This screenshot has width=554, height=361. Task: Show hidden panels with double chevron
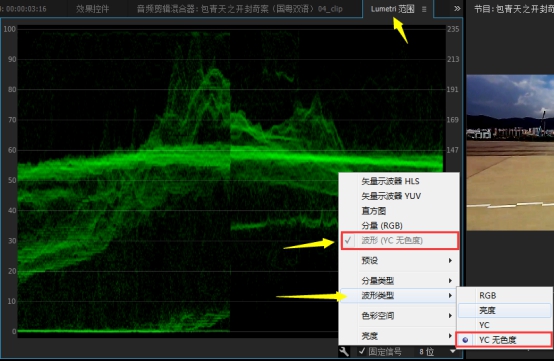coord(457,8)
